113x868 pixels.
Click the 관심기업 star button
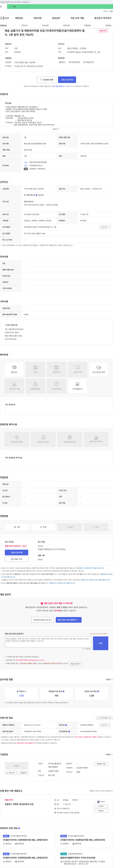10,773
